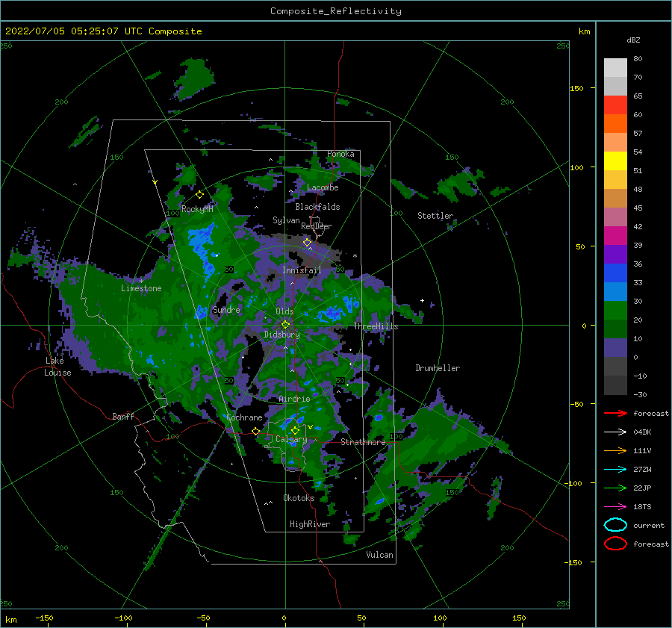Pick the slate purple 10-0 dBZ swatch

[615, 348]
